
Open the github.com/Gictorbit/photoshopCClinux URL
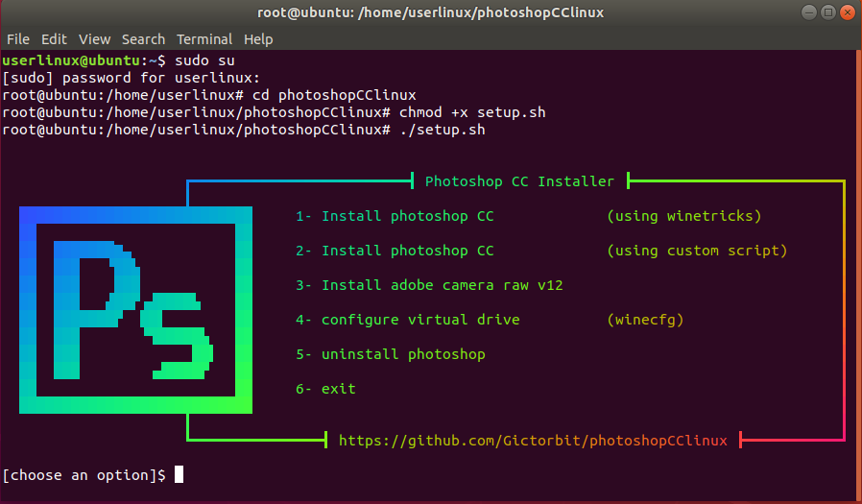(533, 441)
